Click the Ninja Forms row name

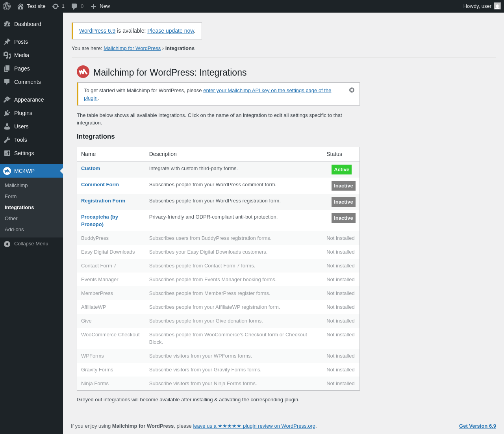coord(95,384)
